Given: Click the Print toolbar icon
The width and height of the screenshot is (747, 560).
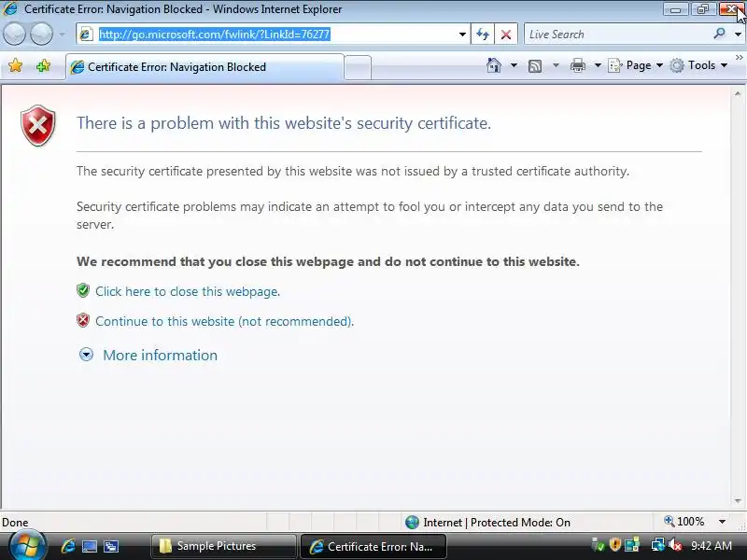Looking at the screenshot, I should coord(577,65).
